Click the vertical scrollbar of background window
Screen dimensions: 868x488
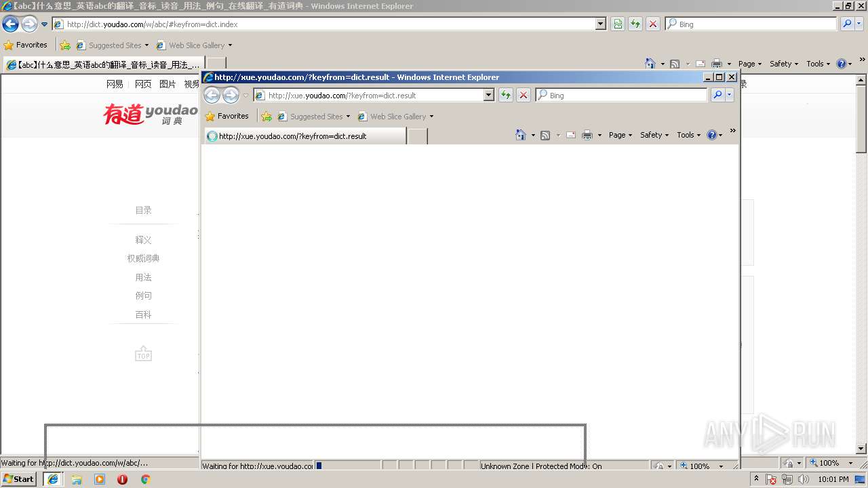tap(861, 264)
